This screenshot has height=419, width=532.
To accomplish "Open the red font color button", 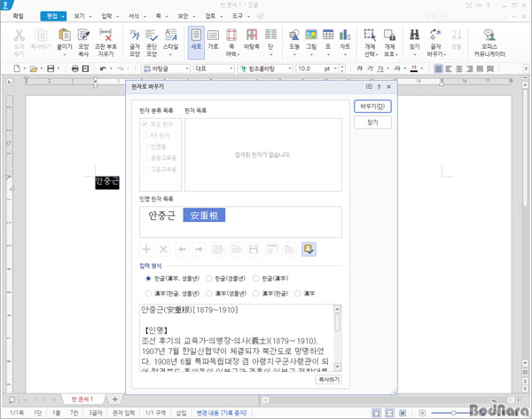I will coord(413,68).
